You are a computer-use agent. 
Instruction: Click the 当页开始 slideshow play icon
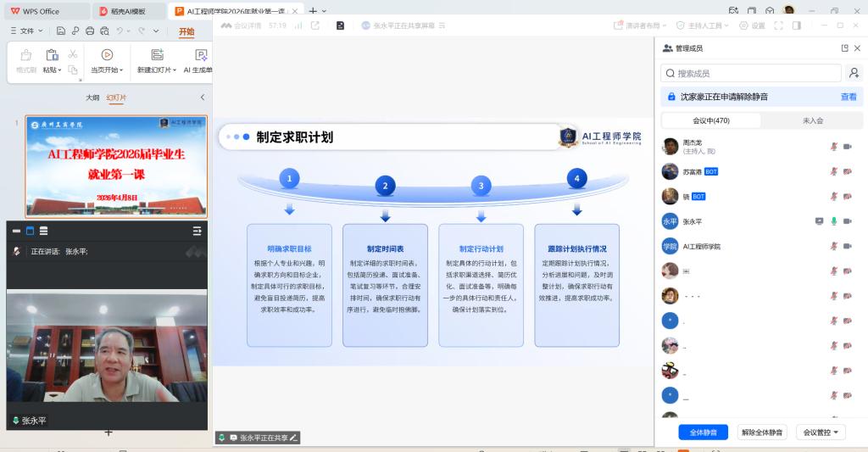[107, 55]
